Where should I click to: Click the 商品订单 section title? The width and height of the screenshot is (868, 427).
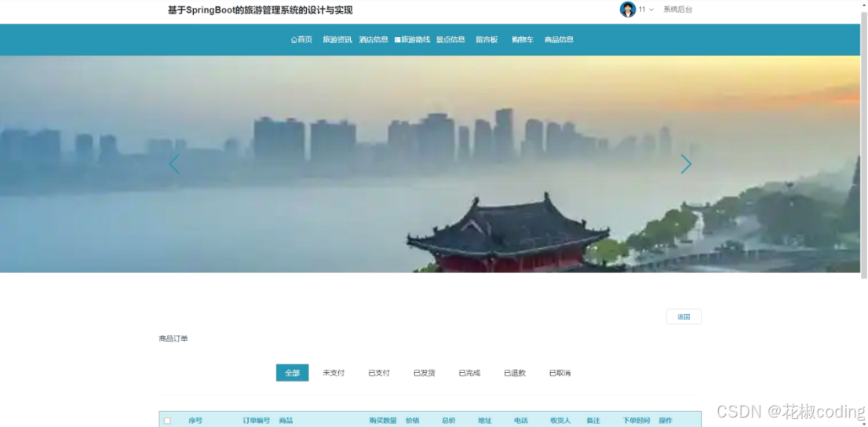click(173, 338)
